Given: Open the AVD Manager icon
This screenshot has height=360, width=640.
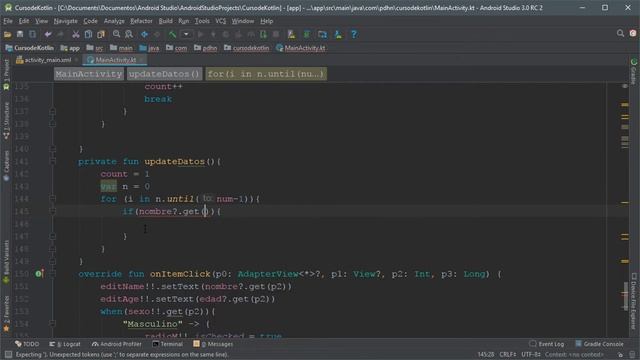Looking at the screenshot, I should click(291, 34).
